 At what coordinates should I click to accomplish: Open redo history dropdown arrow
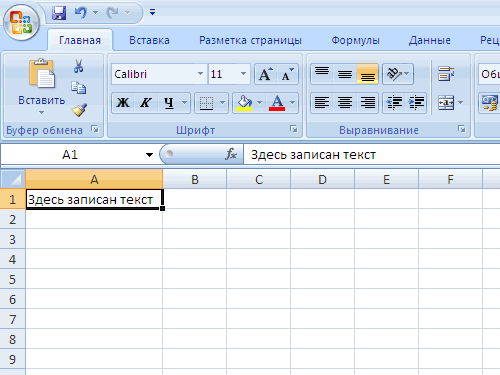pos(127,13)
